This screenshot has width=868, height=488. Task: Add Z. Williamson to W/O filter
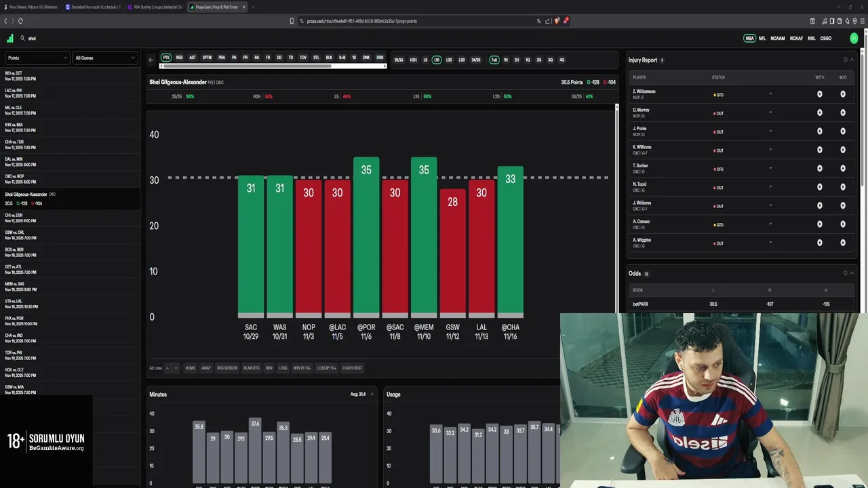click(843, 94)
